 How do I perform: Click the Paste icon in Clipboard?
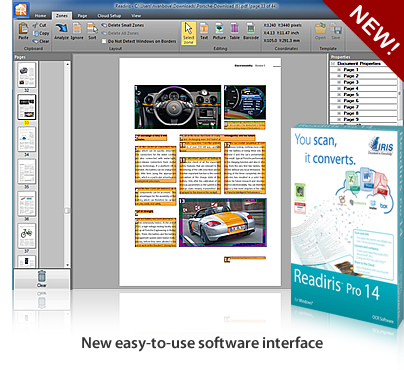point(23,31)
